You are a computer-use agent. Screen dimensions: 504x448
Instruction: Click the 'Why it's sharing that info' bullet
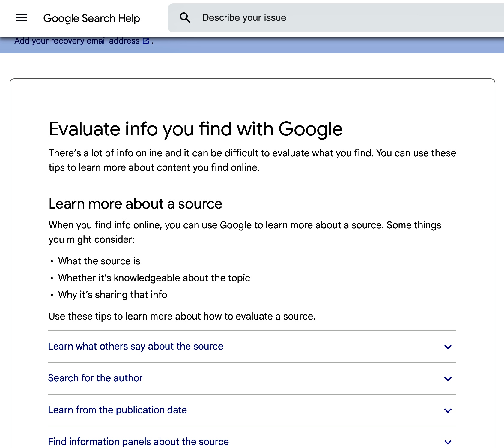pyautogui.click(x=112, y=295)
